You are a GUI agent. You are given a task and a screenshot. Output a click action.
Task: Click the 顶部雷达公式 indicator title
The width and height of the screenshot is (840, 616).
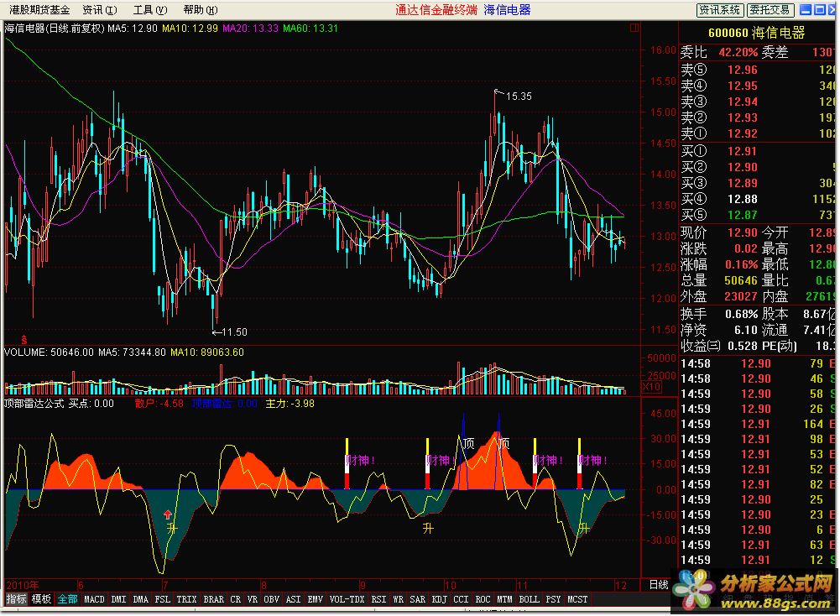click(34, 404)
